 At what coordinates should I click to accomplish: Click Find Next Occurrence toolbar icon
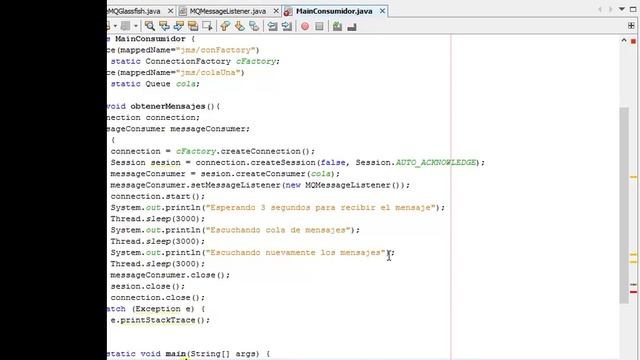coord(178,26)
